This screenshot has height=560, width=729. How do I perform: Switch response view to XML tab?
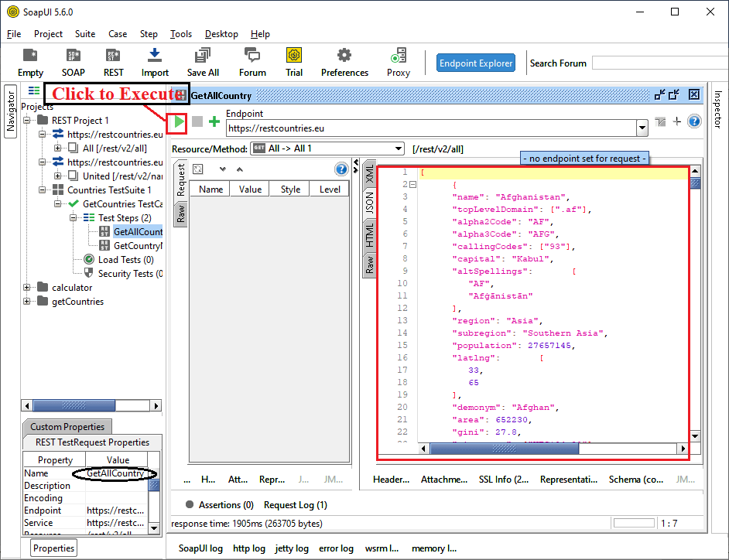coord(369,173)
